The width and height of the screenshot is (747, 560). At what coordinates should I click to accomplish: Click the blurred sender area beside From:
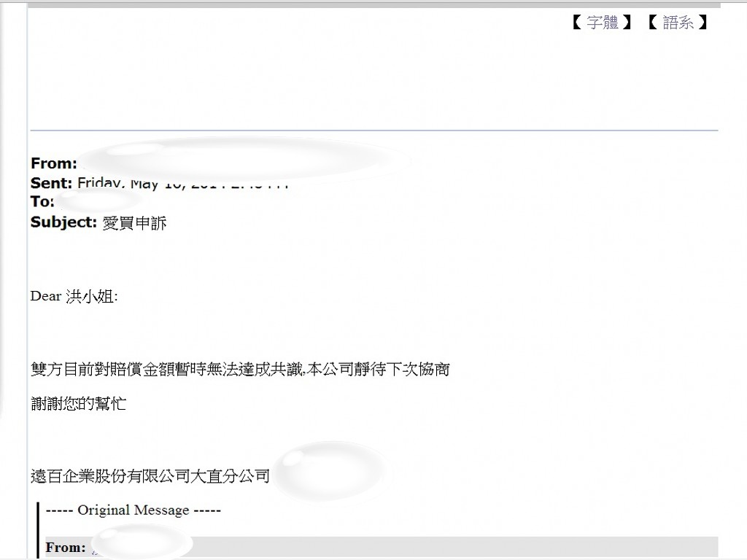243,160
